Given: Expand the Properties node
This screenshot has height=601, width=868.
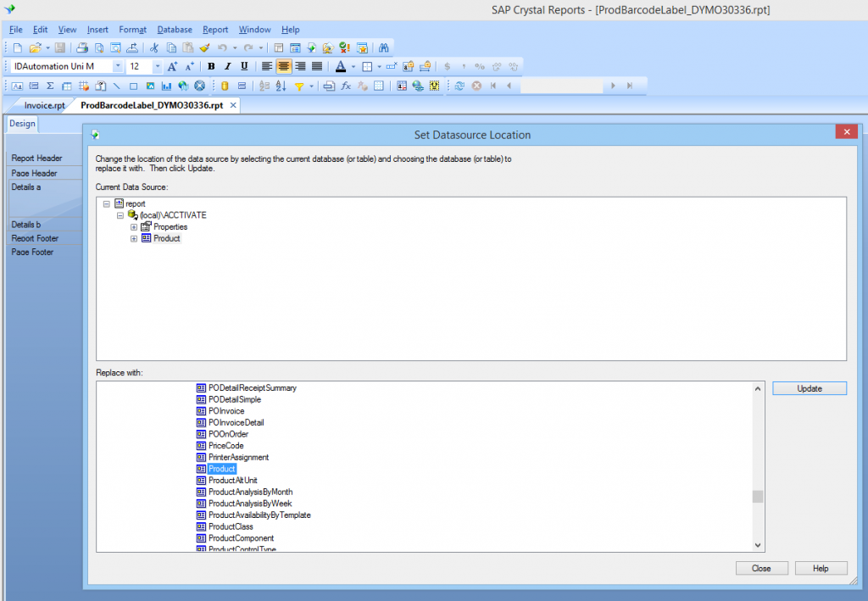Looking at the screenshot, I should (133, 227).
